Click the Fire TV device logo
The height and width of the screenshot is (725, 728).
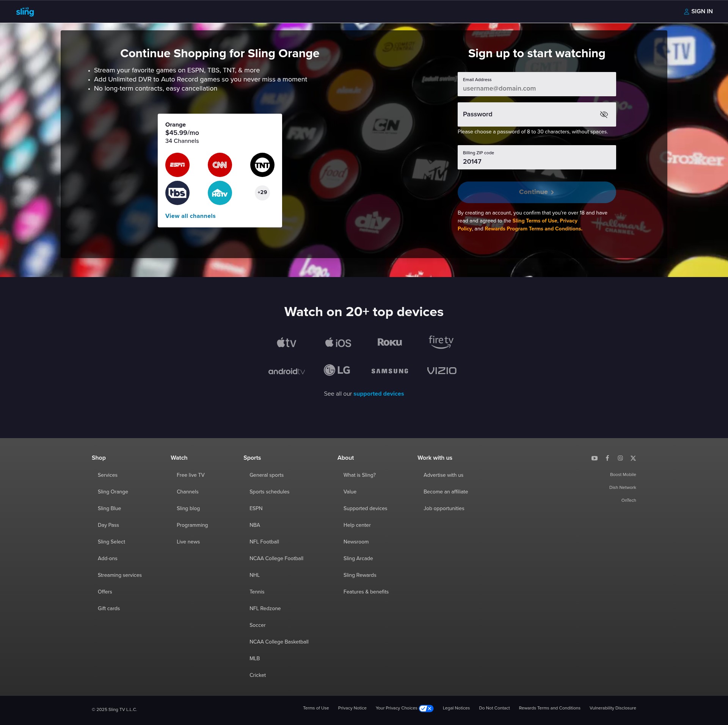click(x=441, y=342)
